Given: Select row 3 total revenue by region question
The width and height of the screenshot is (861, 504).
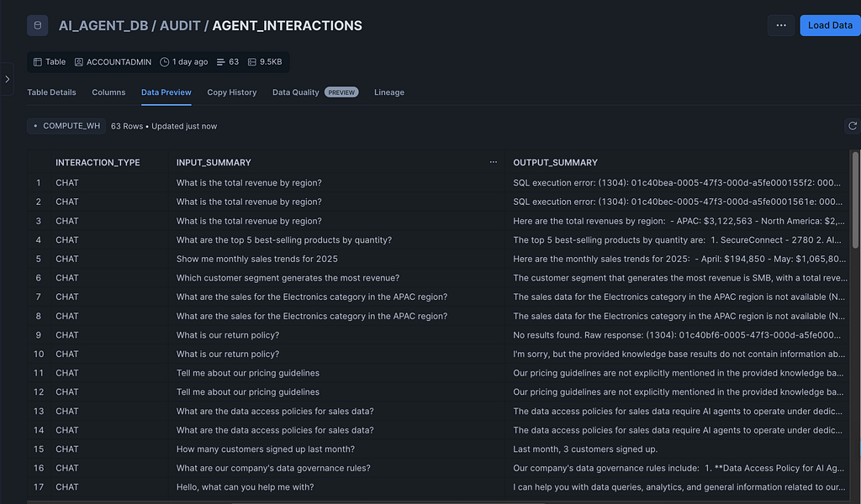Looking at the screenshot, I should (x=336, y=220).
